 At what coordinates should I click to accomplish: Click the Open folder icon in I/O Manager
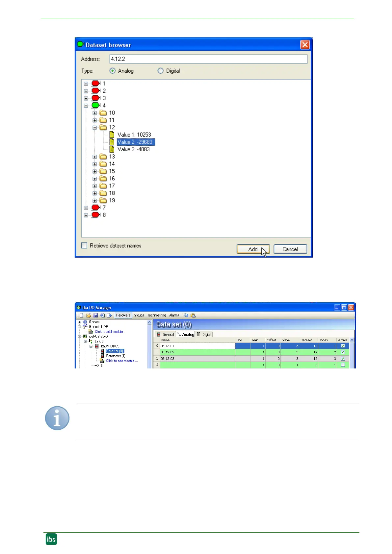[89, 315]
